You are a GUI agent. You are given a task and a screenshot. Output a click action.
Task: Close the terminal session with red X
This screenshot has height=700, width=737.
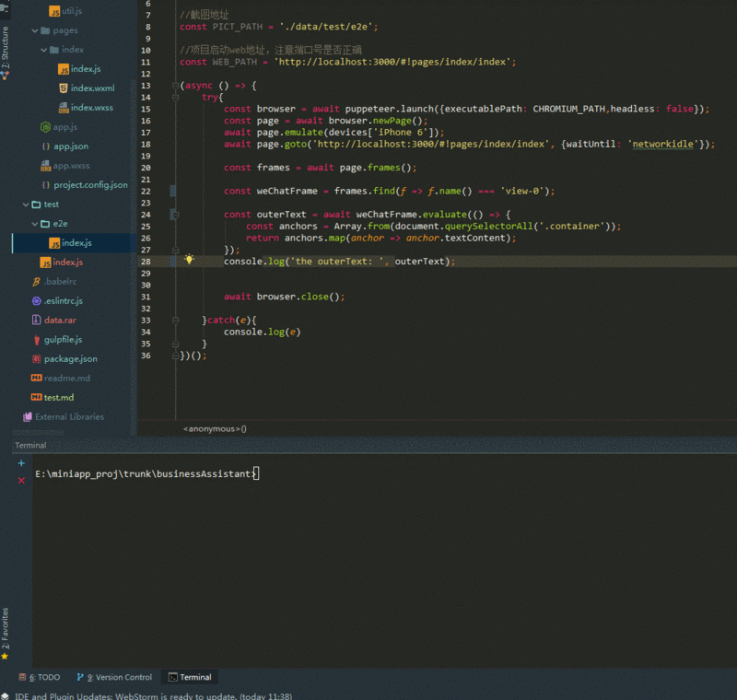(x=21, y=481)
